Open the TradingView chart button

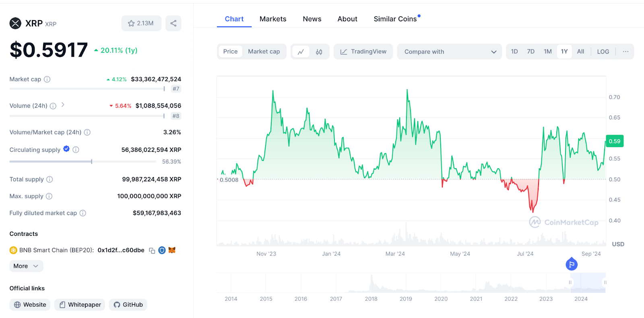point(363,52)
